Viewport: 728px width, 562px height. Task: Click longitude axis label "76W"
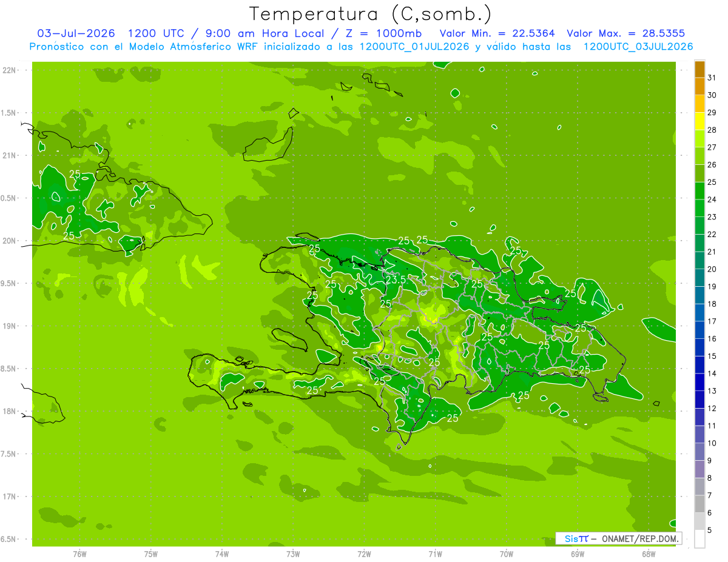tap(79, 554)
